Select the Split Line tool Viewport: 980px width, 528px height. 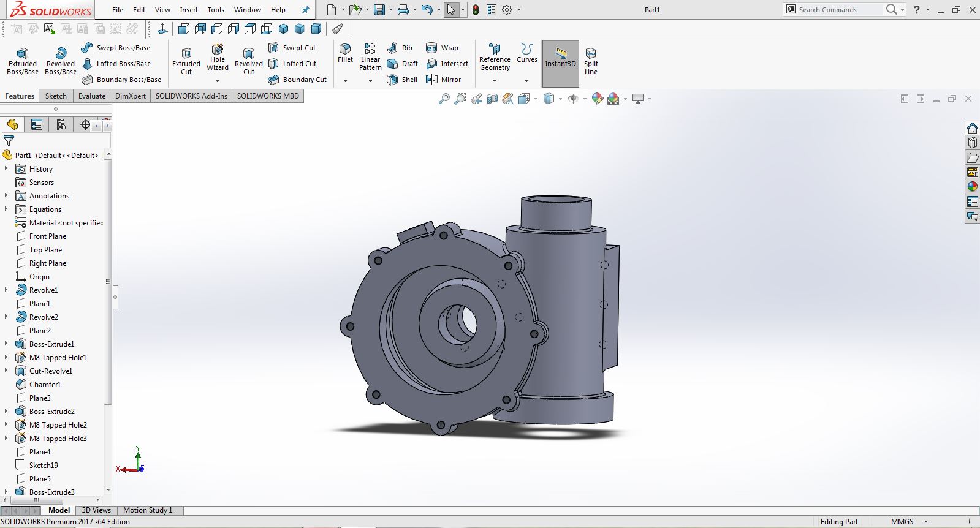(x=591, y=61)
